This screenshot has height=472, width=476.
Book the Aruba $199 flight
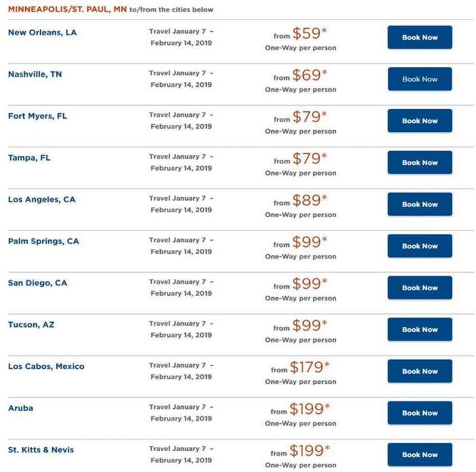pyautogui.click(x=420, y=413)
